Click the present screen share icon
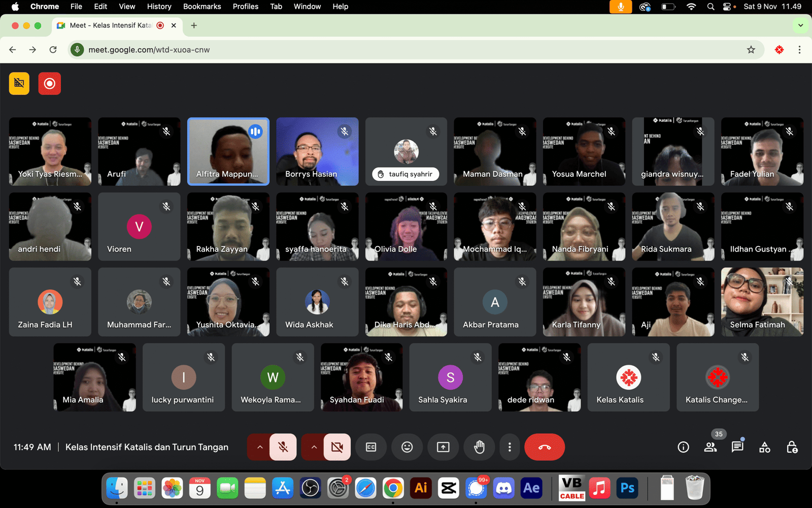The height and width of the screenshot is (508, 812). (x=443, y=447)
